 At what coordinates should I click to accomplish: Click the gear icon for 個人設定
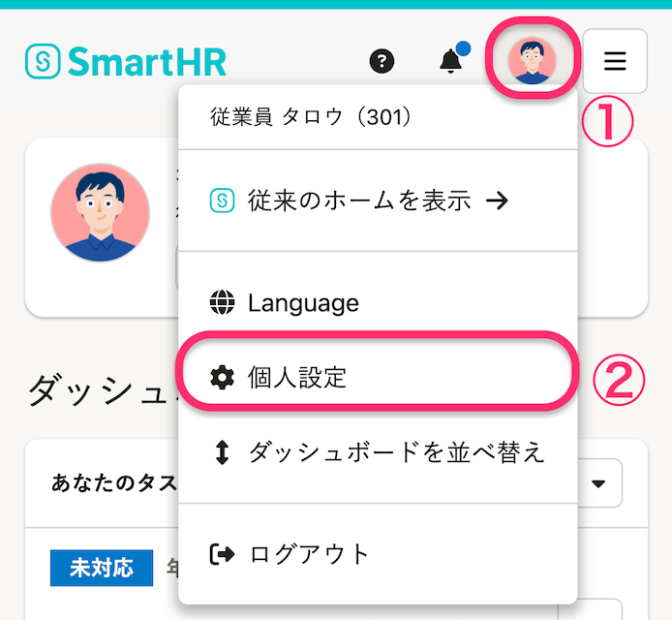click(x=222, y=378)
